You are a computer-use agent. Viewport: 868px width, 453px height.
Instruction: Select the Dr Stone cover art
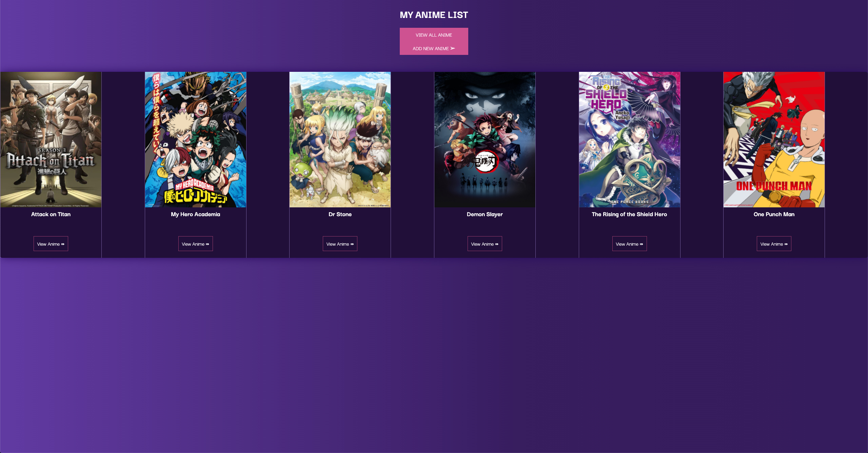340,140
